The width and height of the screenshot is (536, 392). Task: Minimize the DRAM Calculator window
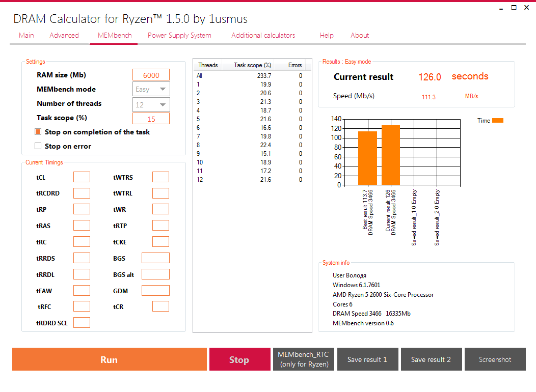tap(501, 8)
